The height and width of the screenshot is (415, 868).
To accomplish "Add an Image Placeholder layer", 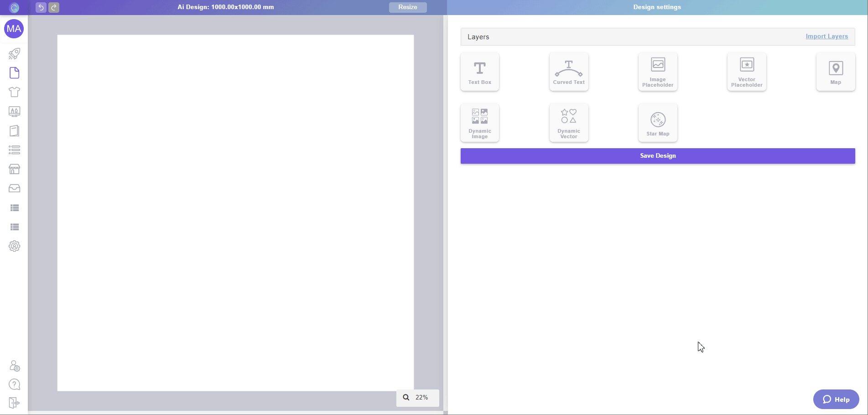I will [657, 71].
